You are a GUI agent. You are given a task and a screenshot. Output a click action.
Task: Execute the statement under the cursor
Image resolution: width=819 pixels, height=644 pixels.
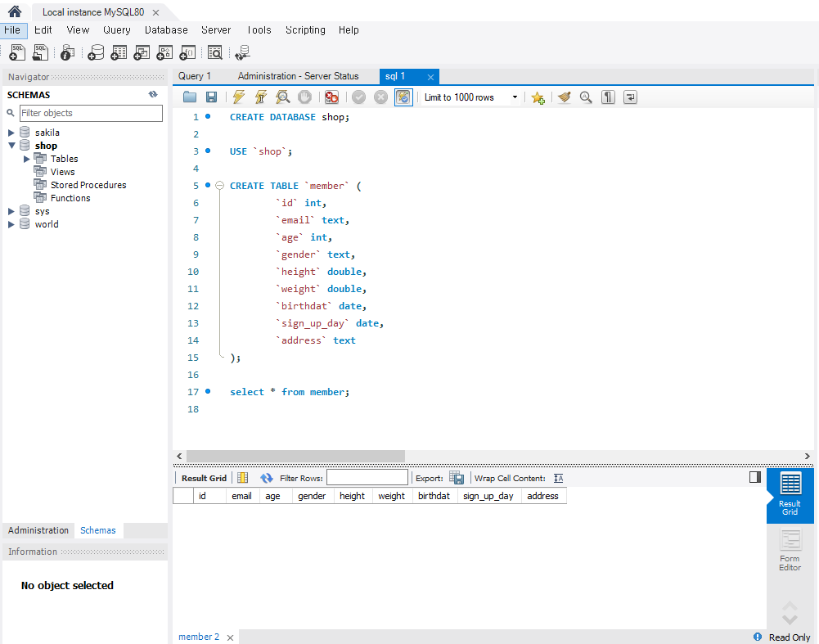[261, 97]
